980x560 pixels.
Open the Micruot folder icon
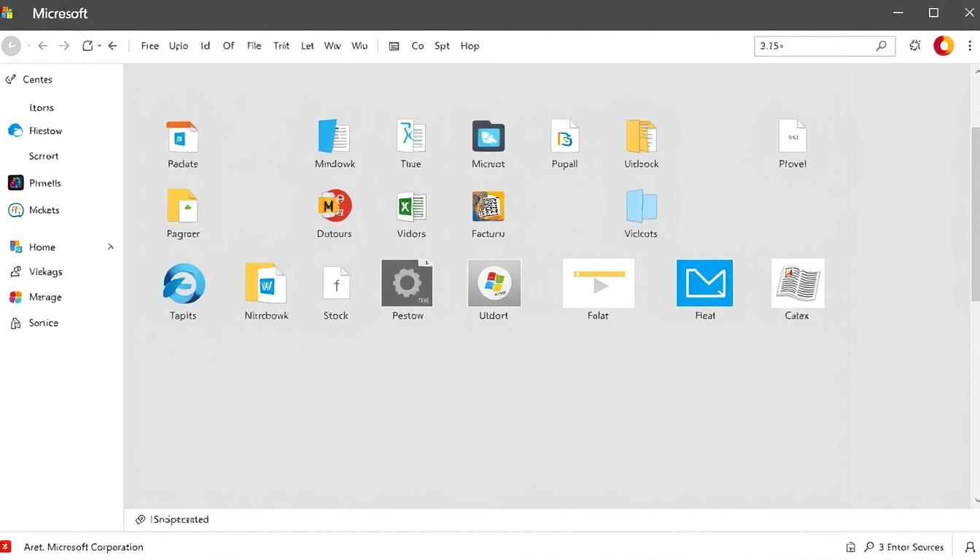488,136
